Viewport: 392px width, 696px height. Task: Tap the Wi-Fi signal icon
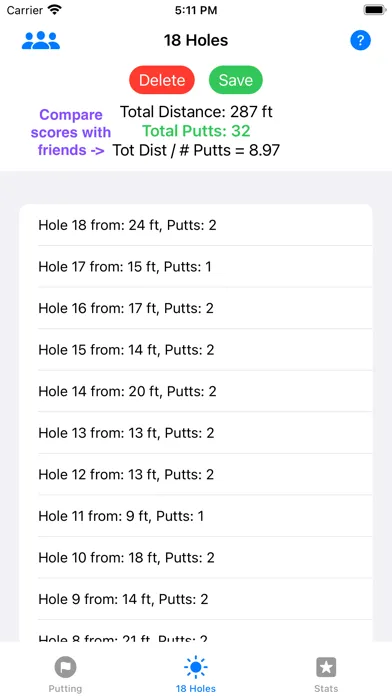click(55, 10)
